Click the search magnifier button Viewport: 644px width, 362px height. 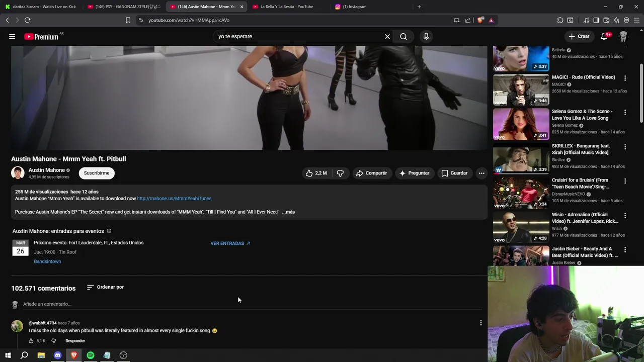404,36
